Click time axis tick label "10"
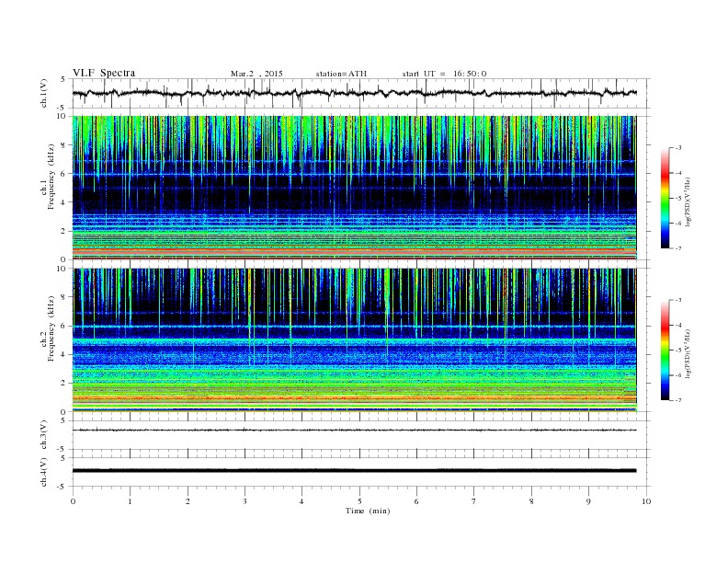Screen dimensions: 728x563 tap(646, 501)
